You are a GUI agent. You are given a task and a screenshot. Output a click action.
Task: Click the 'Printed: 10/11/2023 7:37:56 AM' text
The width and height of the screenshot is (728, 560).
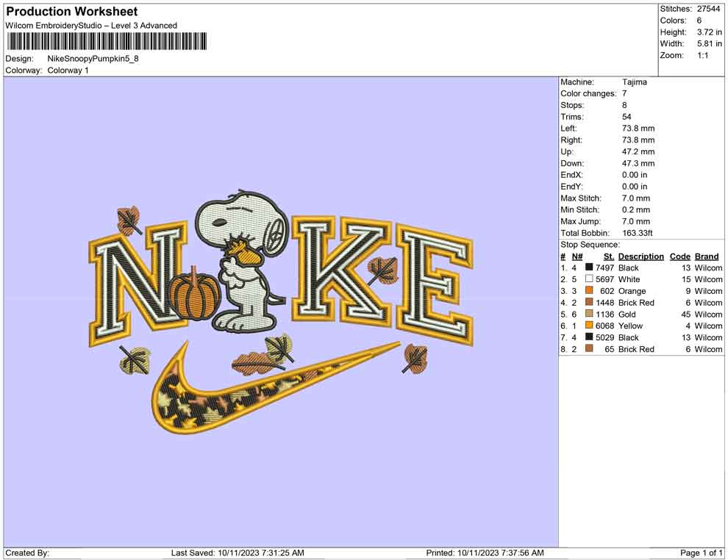[485, 553]
